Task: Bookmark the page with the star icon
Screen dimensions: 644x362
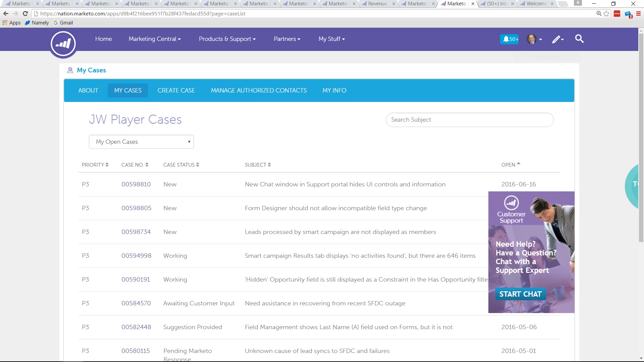Action: pyautogui.click(x=606, y=14)
